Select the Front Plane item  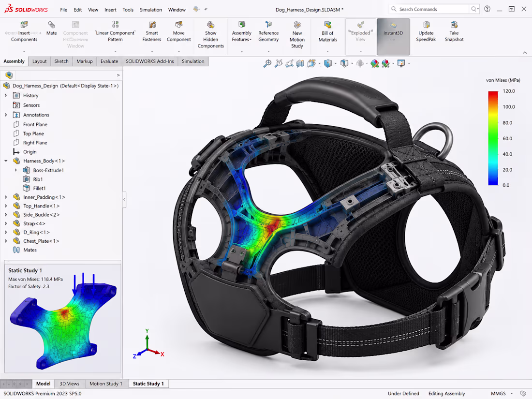coord(35,124)
